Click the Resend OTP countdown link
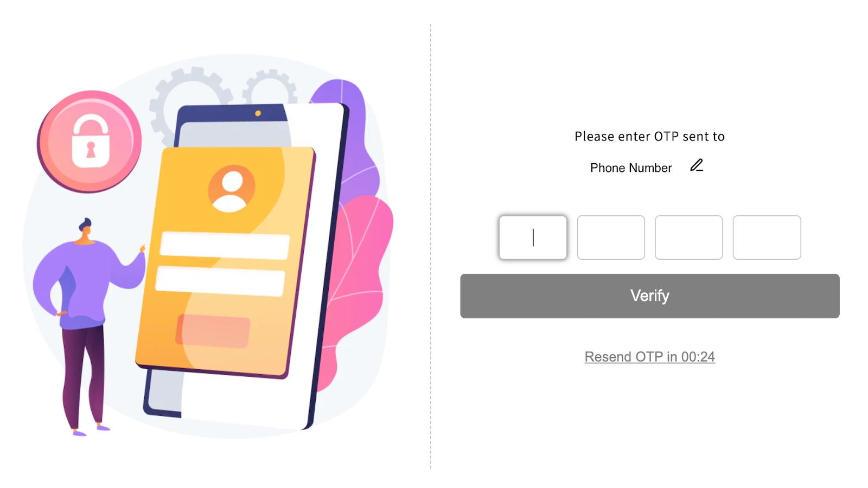The height and width of the screenshot is (488, 868). 650,357
